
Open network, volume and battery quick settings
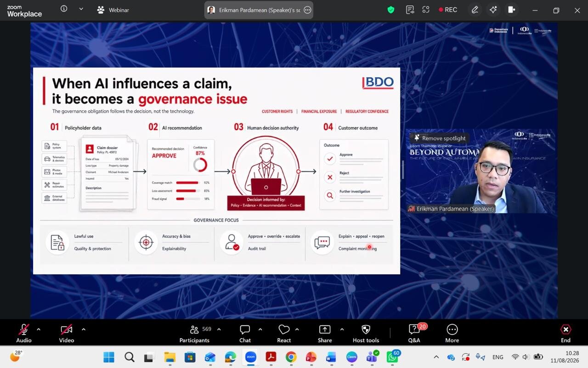[527, 357]
